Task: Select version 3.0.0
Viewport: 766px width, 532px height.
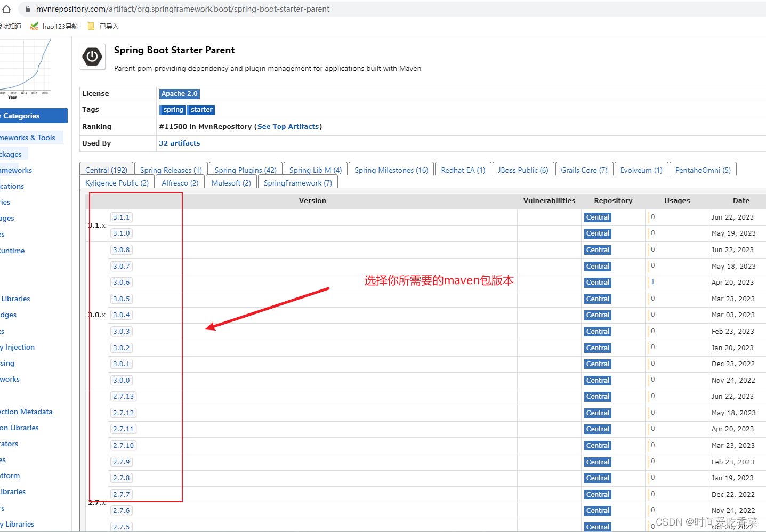Action: tap(122, 381)
